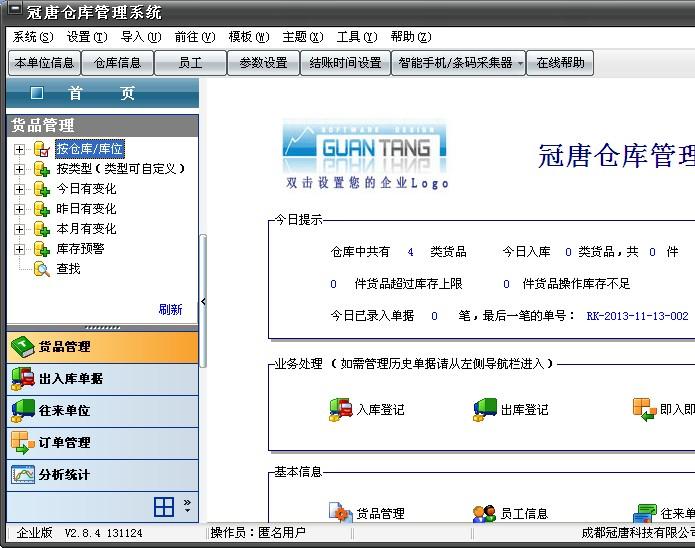The height and width of the screenshot is (548, 695).
Task: Expand the 本月有变化 tree node
Action: pos(19,229)
